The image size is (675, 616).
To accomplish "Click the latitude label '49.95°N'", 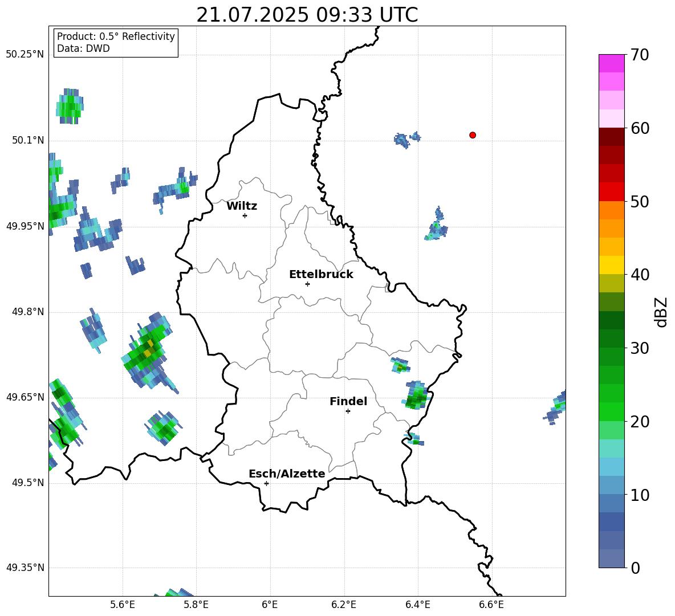I will click(x=25, y=226).
